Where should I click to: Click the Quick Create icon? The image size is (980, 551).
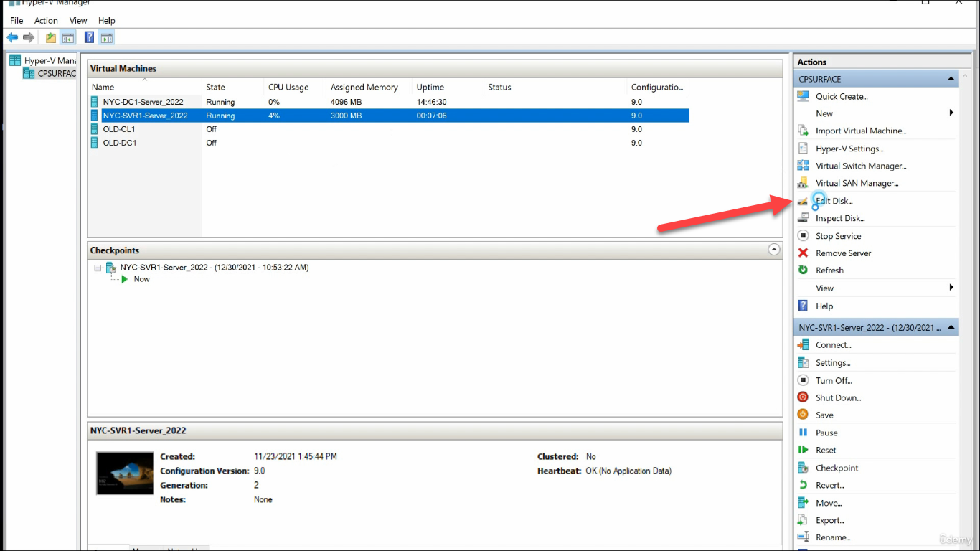point(804,96)
